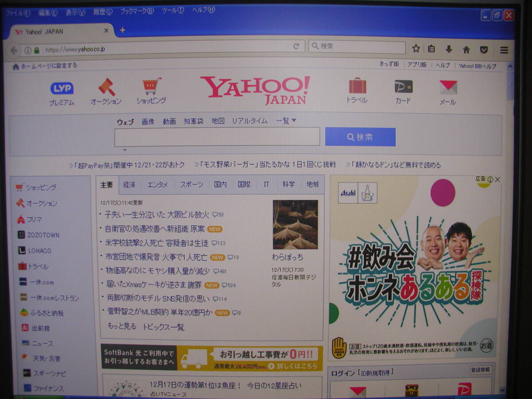Open 出前館 in left sidebar

pos(41,328)
